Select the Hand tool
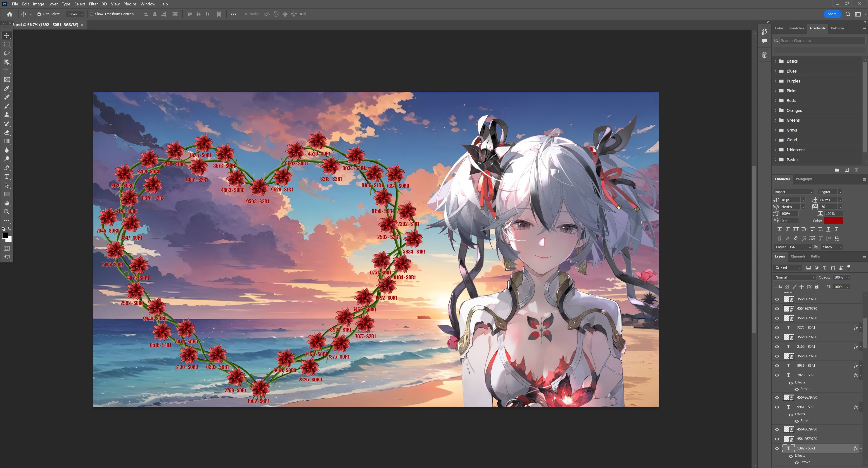Image resolution: width=868 pixels, height=468 pixels. 7,203
